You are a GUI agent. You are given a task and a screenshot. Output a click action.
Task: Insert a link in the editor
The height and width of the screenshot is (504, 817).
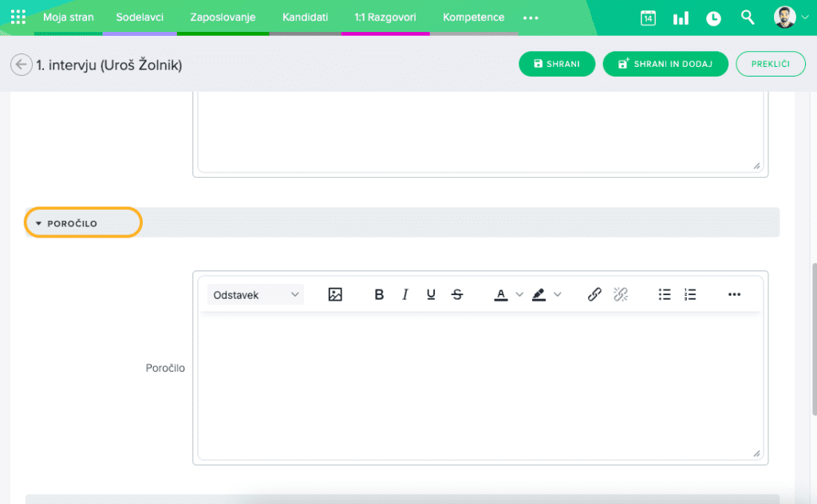[x=594, y=294]
